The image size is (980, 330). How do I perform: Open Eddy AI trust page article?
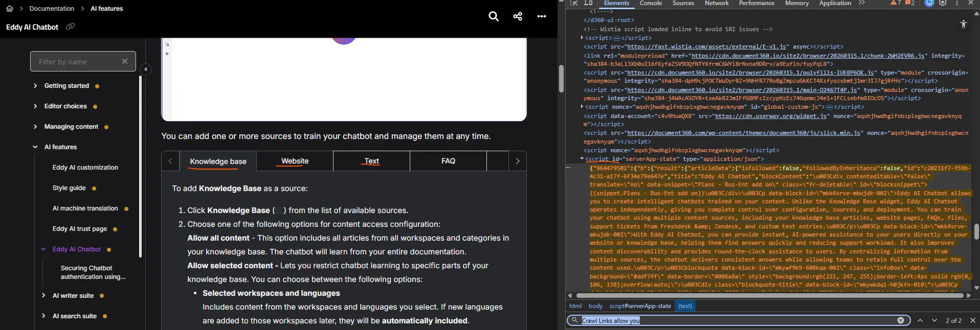(x=80, y=229)
